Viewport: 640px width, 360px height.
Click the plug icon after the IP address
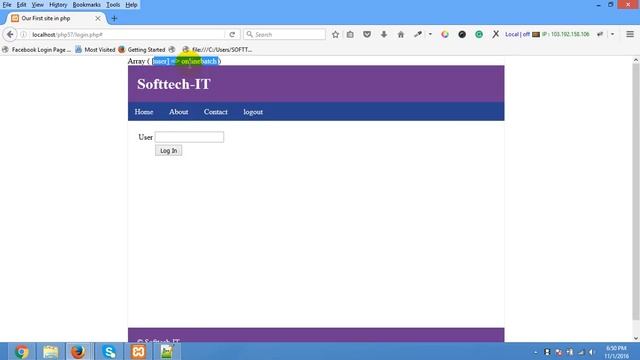[600, 35]
